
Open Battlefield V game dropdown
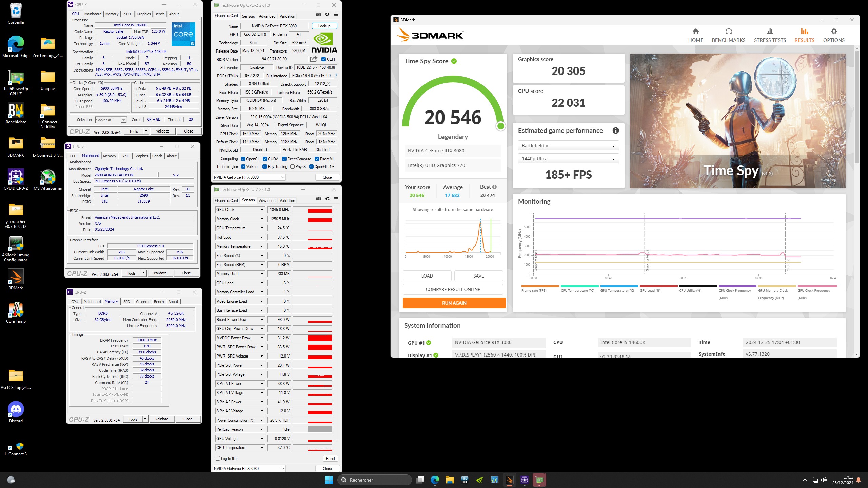click(x=568, y=146)
